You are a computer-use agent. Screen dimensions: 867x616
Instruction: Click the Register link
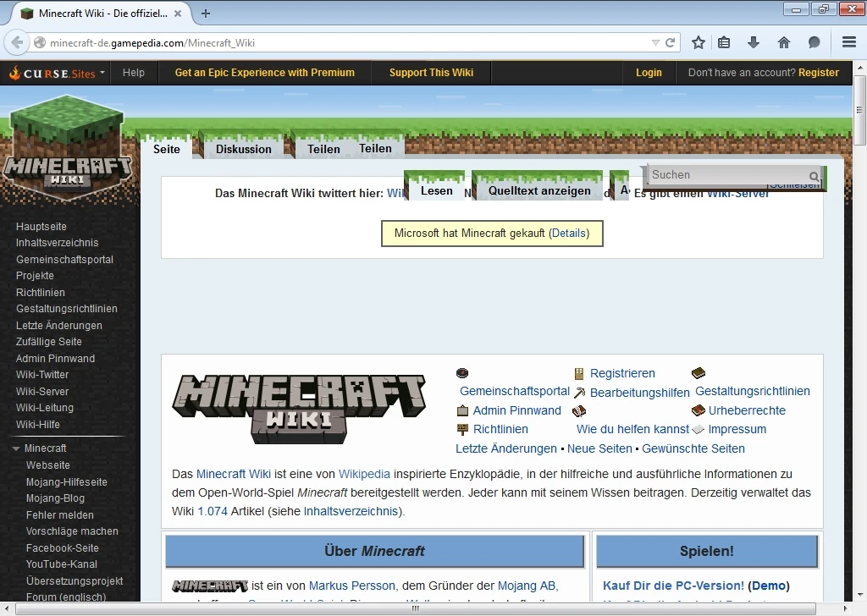coord(819,73)
